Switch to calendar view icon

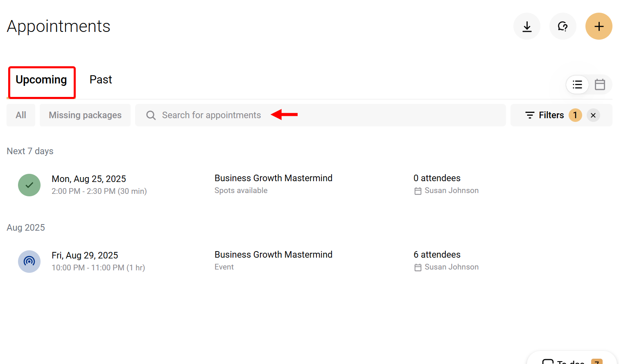(x=600, y=84)
